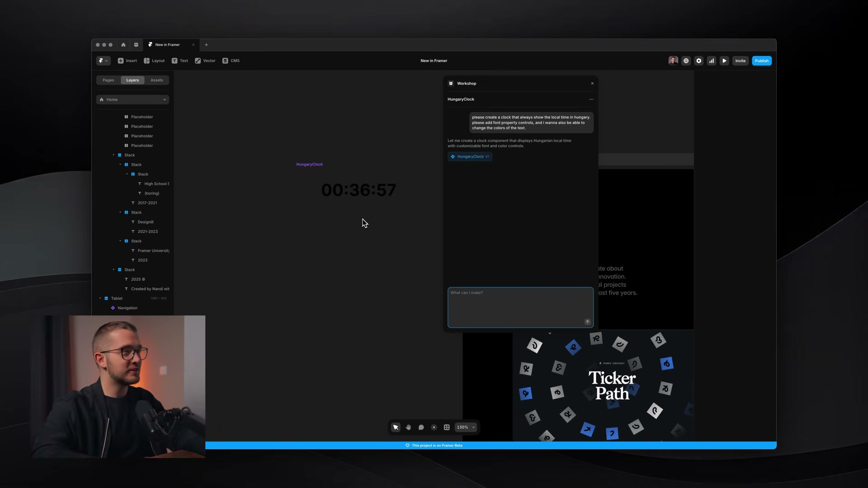868x488 pixels.
Task: Open the Framer logo main menu
Action: point(103,61)
